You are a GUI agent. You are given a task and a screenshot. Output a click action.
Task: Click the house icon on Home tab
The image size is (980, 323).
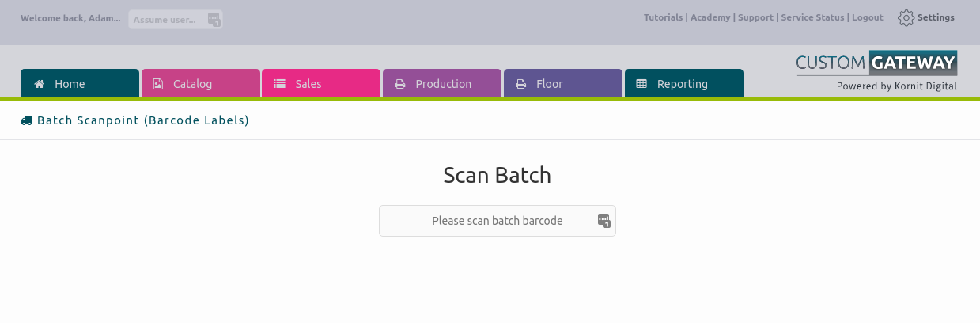[x=39, y=84]
